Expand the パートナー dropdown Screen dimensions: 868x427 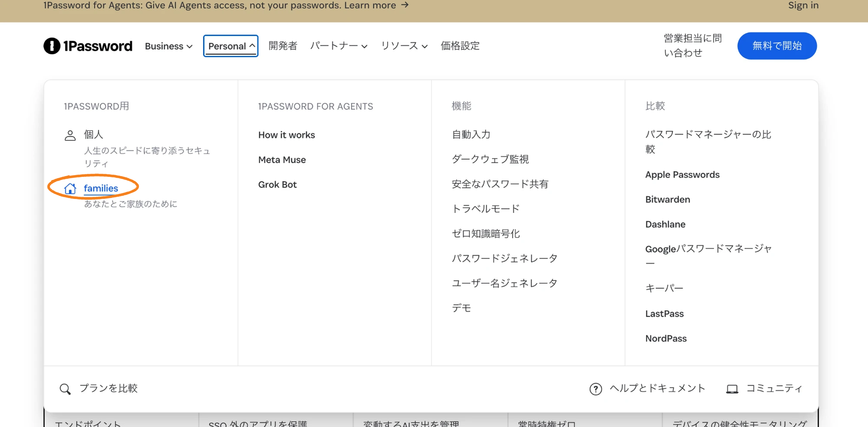[339, 46]
